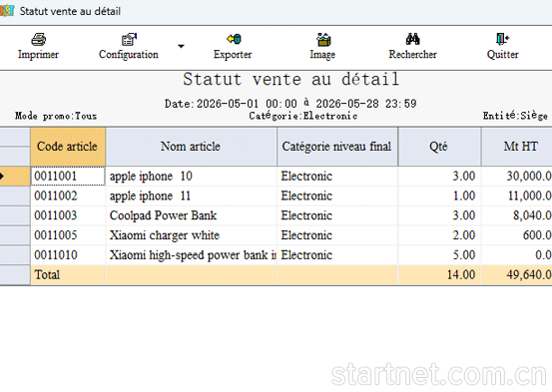The width and height of the screenshot is (552, 392).
Task: Click row selector of current row arrow
Action: point(15,176)
